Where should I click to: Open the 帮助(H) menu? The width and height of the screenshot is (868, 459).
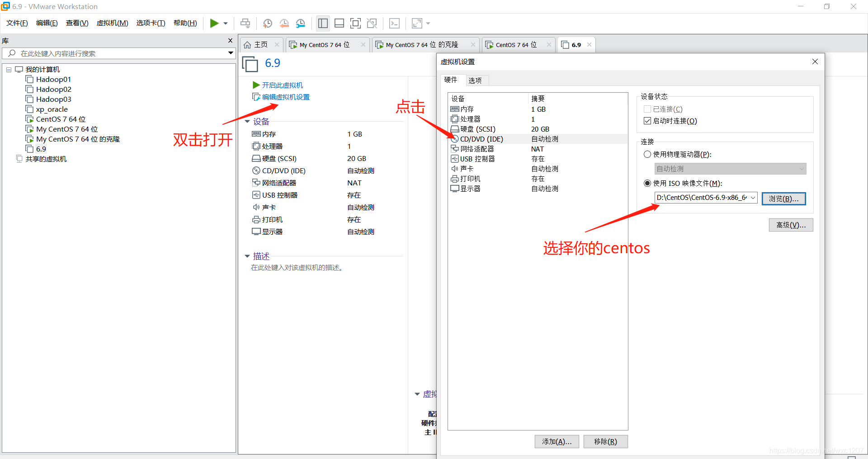pos(185,23)
